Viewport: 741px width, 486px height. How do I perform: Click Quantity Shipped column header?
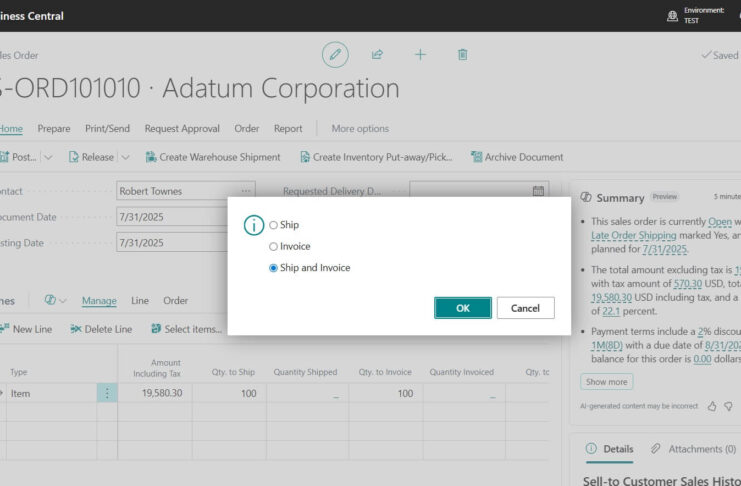(x=305, y=372)
